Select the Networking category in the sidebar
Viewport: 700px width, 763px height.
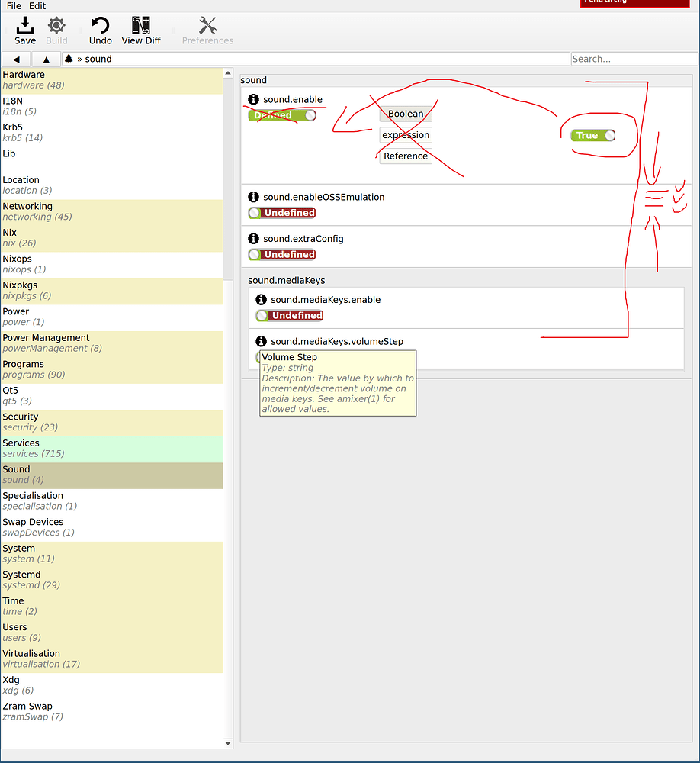click(x=111, y=211)
